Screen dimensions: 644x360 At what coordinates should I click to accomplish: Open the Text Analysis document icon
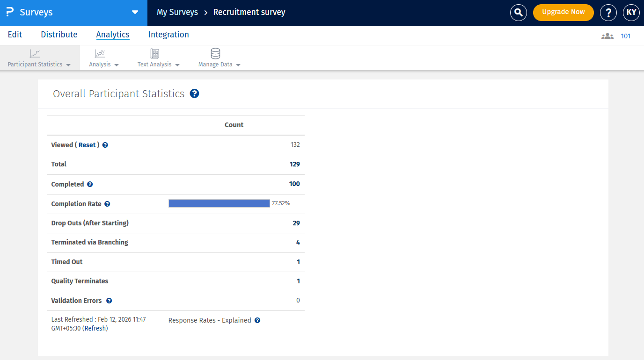coord(154,53)
